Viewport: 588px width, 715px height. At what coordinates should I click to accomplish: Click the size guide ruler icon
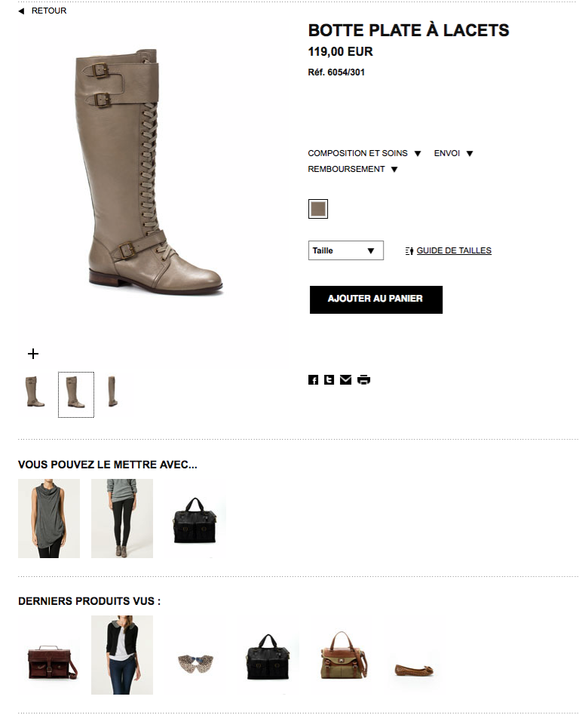409,251
